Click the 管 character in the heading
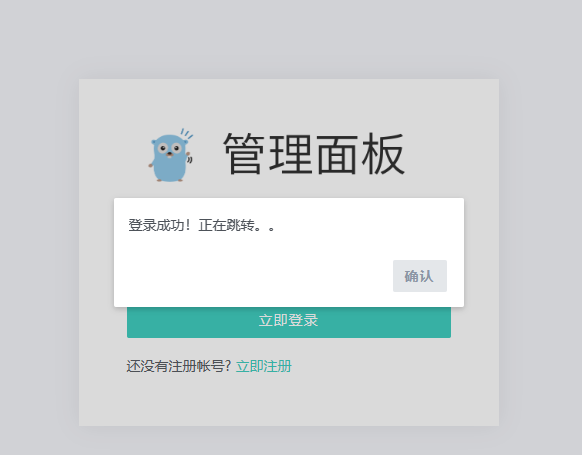 (x=244, y=154)
